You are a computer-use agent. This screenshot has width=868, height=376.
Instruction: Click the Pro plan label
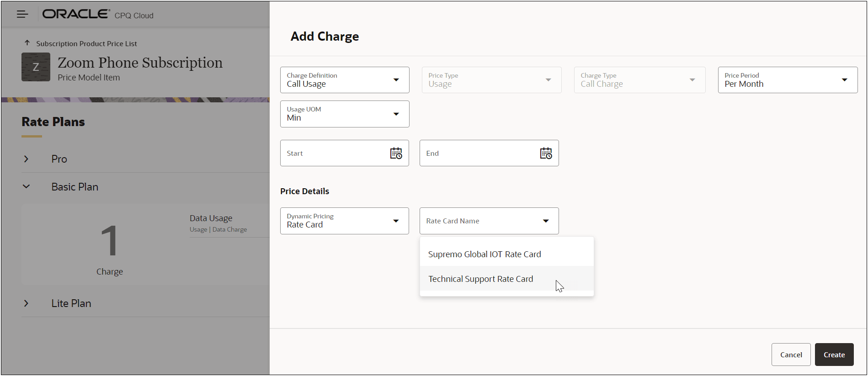point(59,159)
